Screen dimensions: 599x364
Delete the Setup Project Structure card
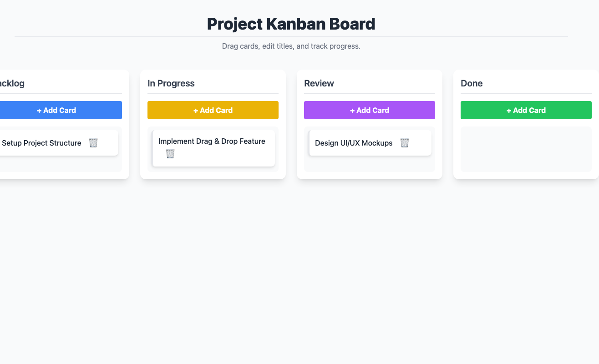click(x=93, y=143)
